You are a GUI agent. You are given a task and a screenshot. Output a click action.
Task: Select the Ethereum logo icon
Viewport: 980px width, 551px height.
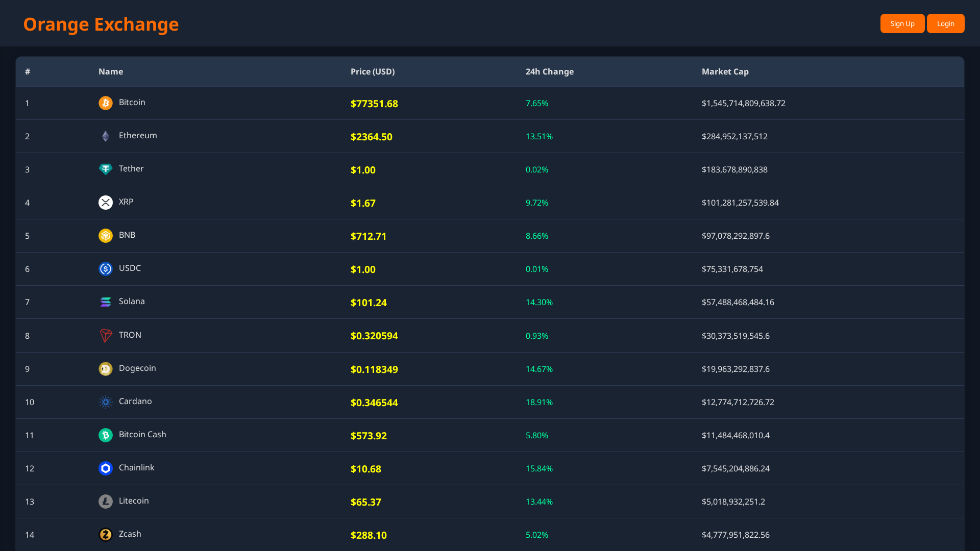pyautogui.click(x=105, y=136)
